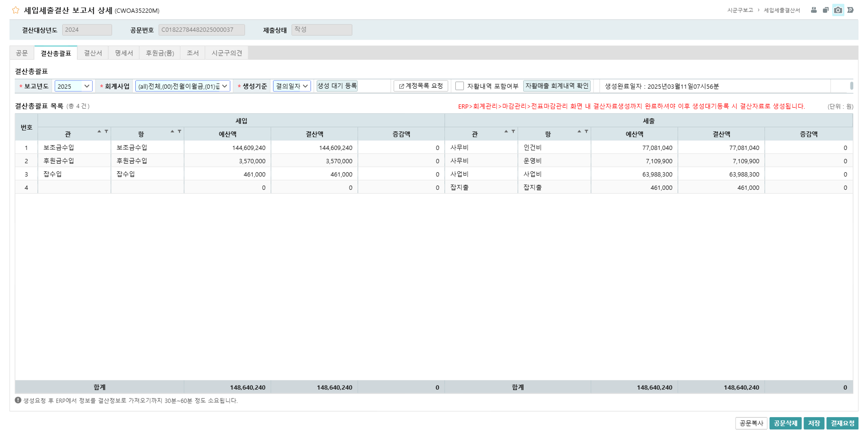Click the 세입세출결산서 breadcrumb

[782, 10]
